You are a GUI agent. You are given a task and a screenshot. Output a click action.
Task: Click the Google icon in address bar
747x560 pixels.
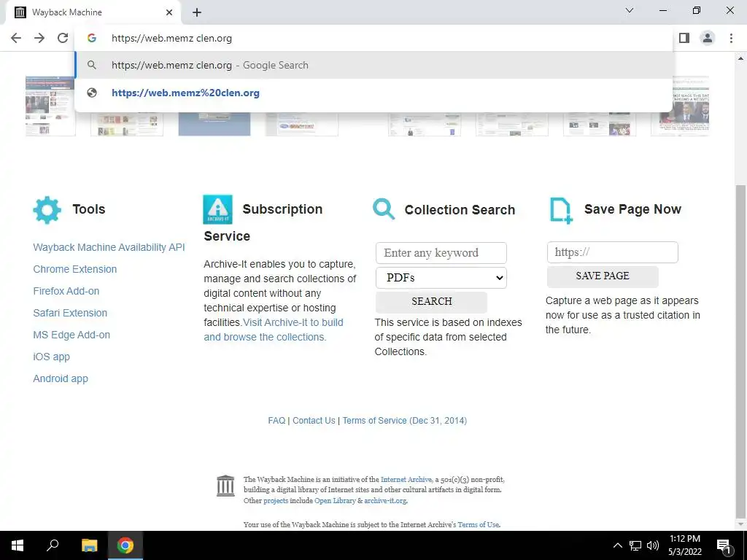coord(92,38)
